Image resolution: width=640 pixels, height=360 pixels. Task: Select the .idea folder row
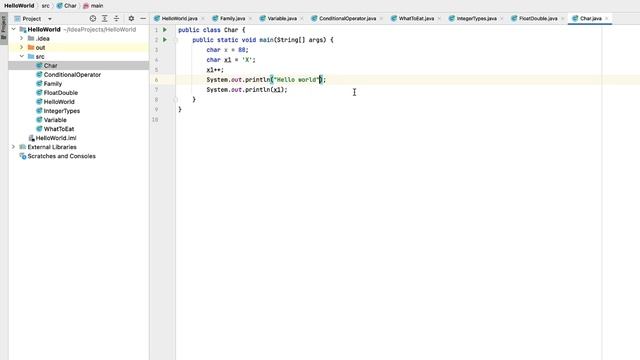79,38
